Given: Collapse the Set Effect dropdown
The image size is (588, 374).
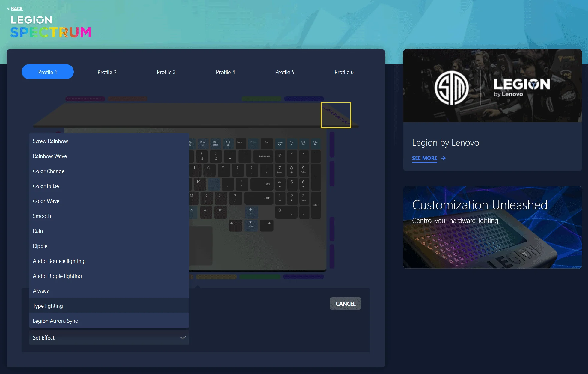Looking at the screenshot, I should [109, 337].
